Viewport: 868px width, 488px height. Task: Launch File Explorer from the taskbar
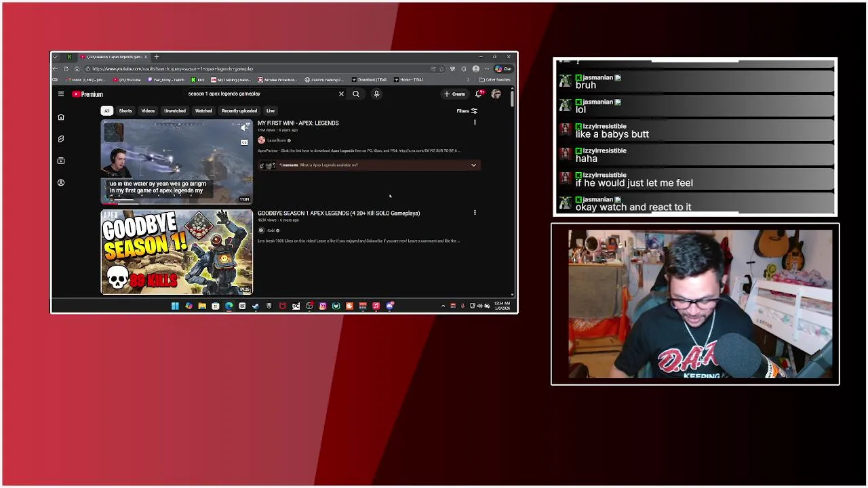[202, 306]
